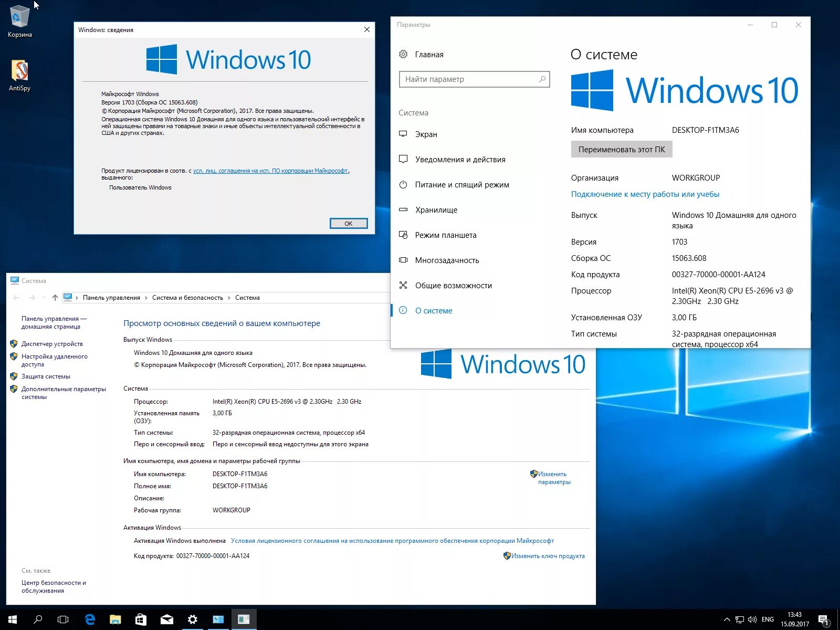Viewport: 840px width, 630px height.
Task: Click Панель управления in breadcrumb
Action: point(111,298)
